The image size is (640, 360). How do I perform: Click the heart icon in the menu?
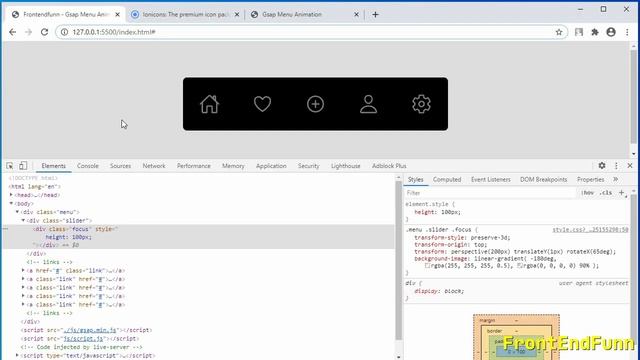[262, 104]
